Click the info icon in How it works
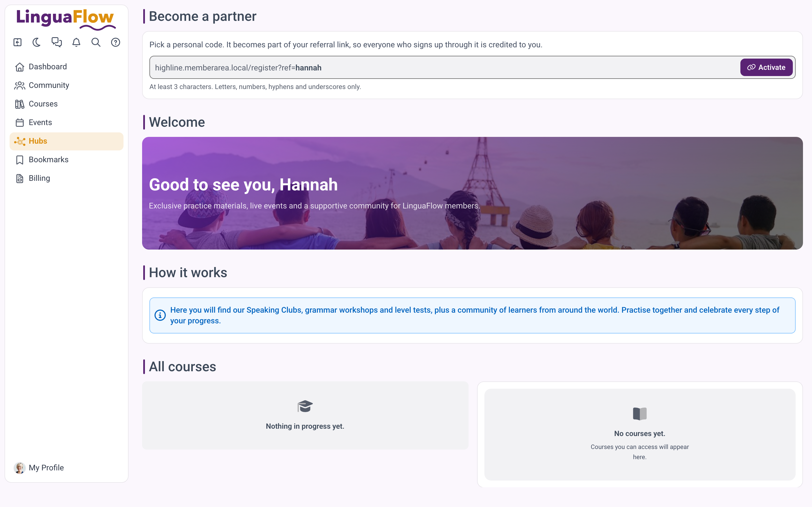The width and height of the screenshot is (812, 507). pos(160,315)
